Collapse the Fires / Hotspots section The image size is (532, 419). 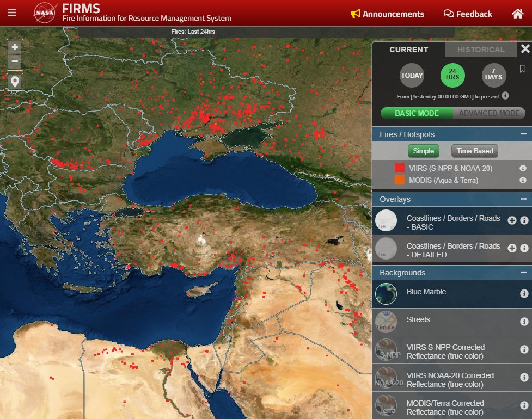[523, 134]
